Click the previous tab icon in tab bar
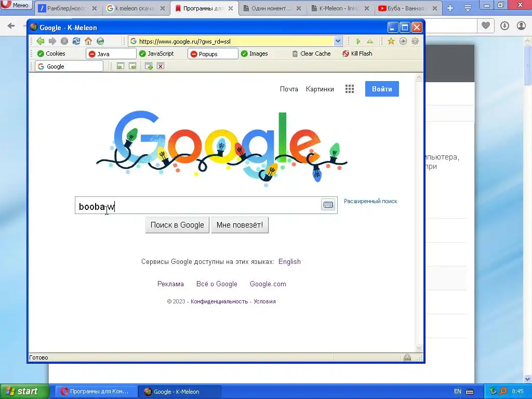532x399 pixels. pos(120,66)
